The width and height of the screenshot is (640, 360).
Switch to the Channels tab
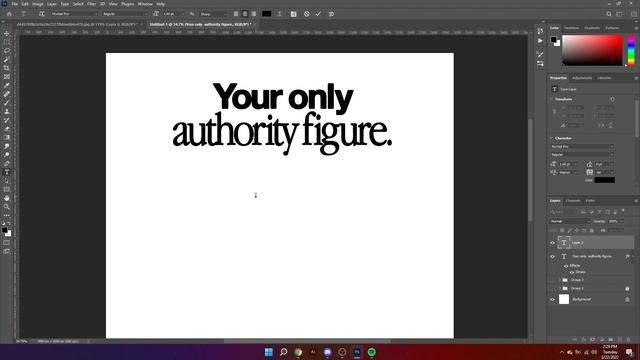[x=573, y=201]
